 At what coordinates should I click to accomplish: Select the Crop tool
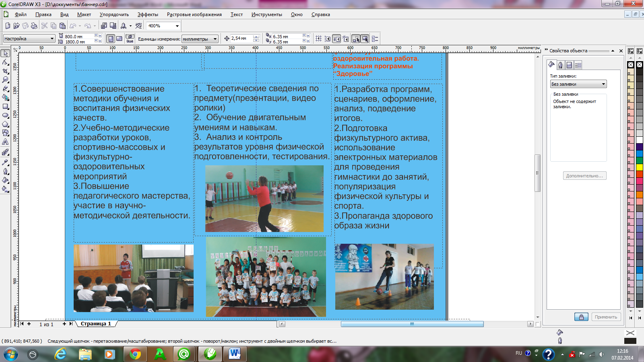pos(5,71)
